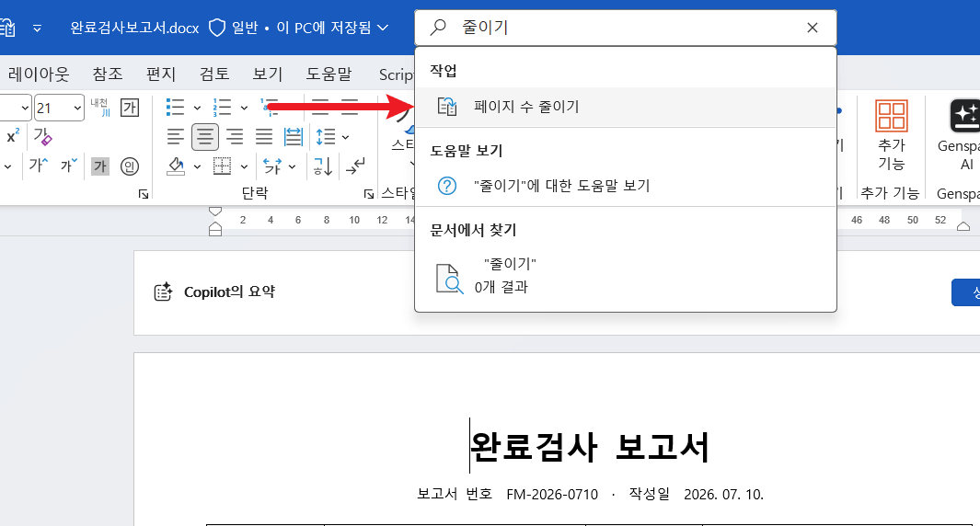Decrease font size with shrink icon
980x526 pixels.
pos(69,166)
